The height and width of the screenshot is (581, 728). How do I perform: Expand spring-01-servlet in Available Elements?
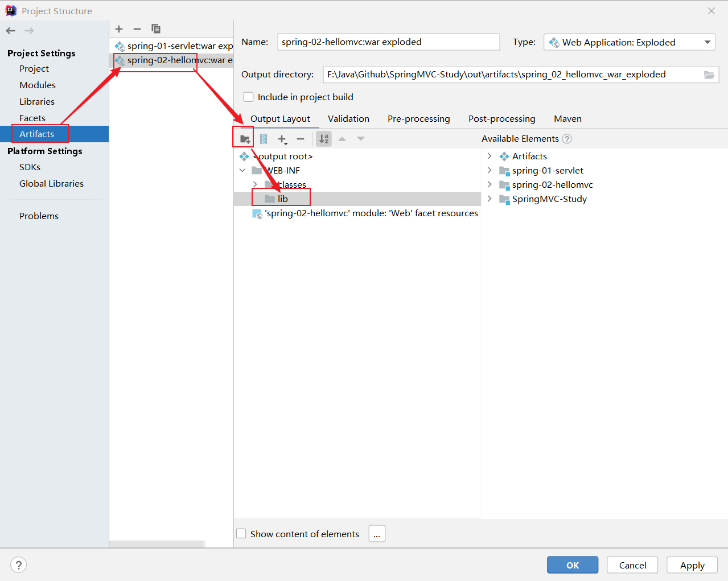(x=490, y=170)
